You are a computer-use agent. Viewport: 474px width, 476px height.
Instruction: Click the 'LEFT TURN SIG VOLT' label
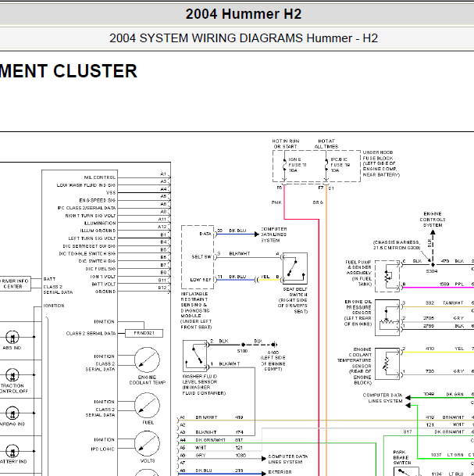92,238
